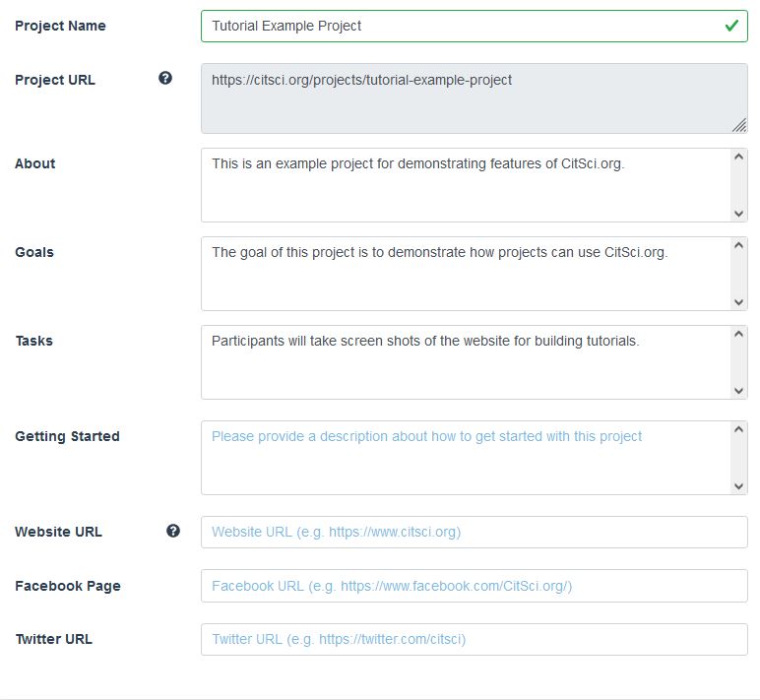Click the Project URL resize handle
Image resolution: width=760 pixels, height=700 pixels.
(x=738, y=125)
